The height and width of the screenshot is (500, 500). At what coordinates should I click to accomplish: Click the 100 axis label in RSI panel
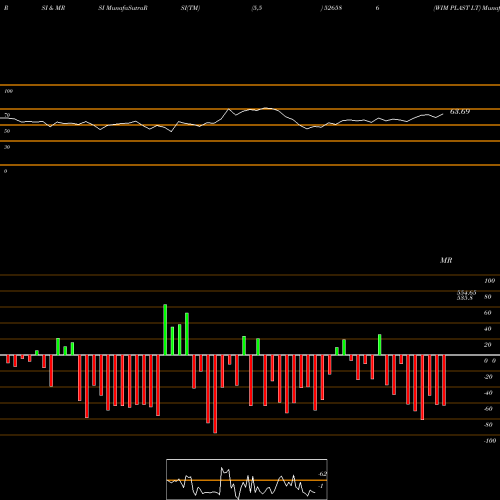[x=8, y=91]
